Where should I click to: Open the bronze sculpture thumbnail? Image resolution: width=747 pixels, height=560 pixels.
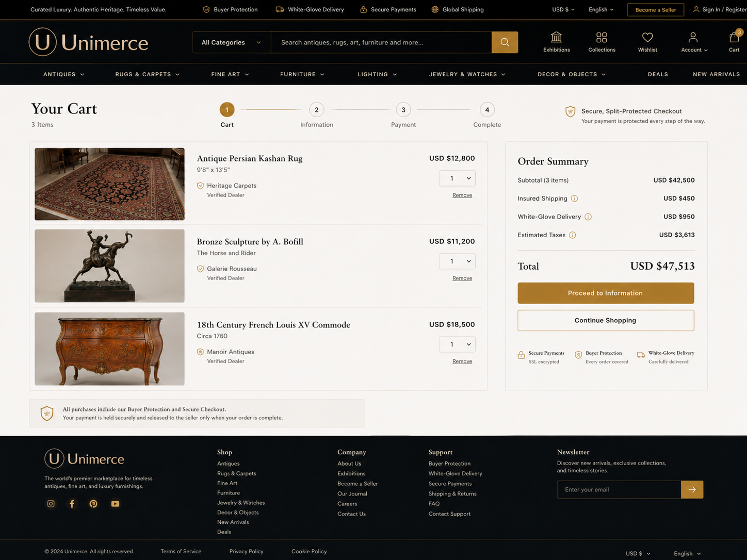[109, 266]
